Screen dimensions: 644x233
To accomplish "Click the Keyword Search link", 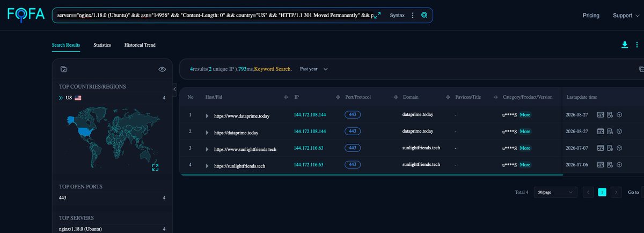I will click(x=273, y=69).
